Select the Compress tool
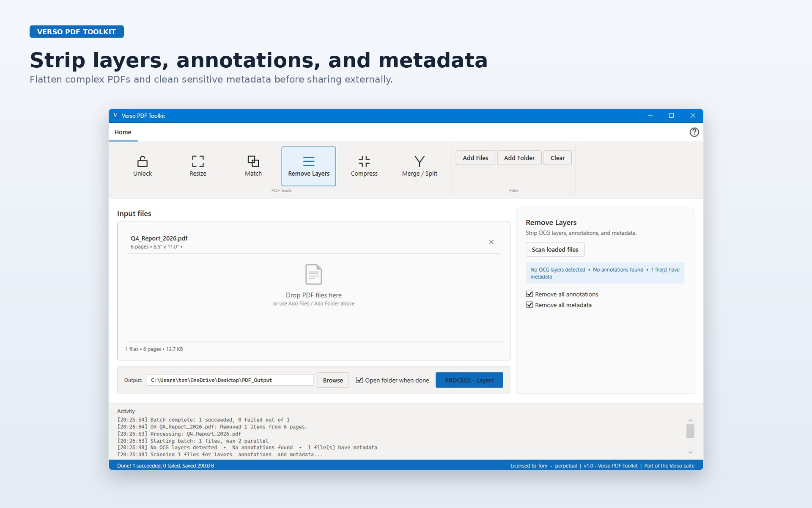The height and width of the screenshot is (508, 812). coord(364,166)
